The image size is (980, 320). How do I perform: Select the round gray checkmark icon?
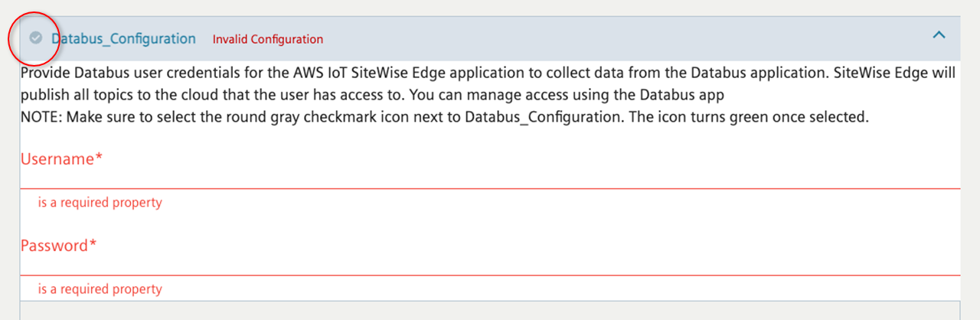point(35,38)
